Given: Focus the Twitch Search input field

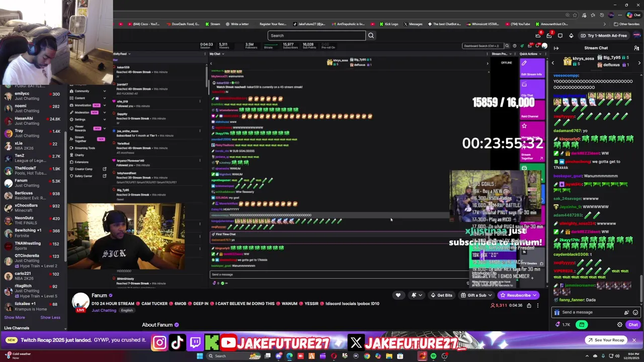Looking at the screenshot, I should click(316, 35).
